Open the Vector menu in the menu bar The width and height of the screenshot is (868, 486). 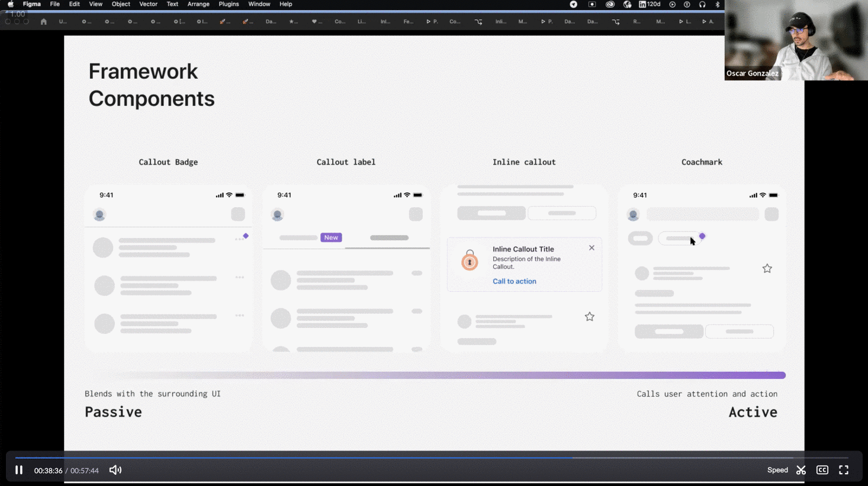[x=148, y=4]
